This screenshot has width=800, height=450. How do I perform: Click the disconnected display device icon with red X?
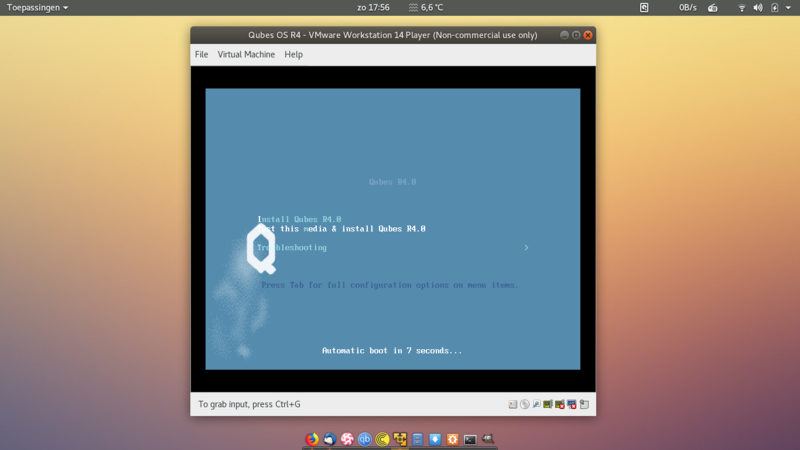click(571, 405)
